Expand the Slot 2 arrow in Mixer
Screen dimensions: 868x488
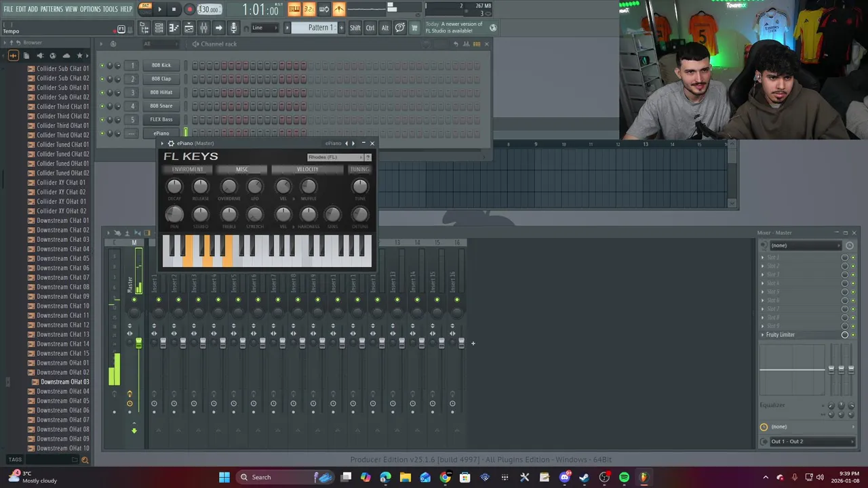pos(762,266)
